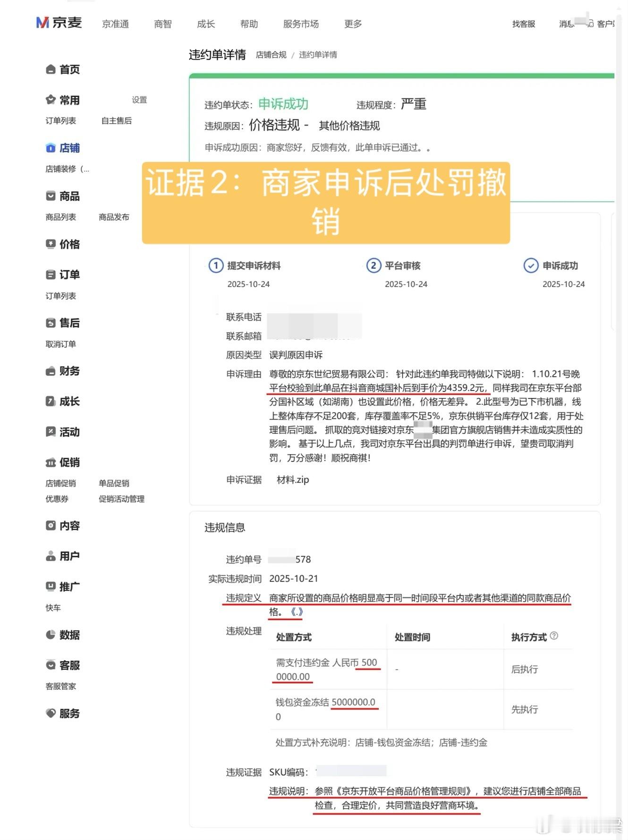The image size is (628, 840).
Task: Open 商智 in top navigation
Action: click(x=163, y=24)
